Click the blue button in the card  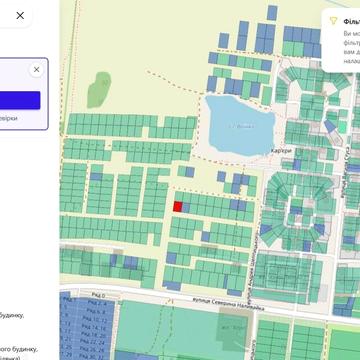tap(20, 100)
